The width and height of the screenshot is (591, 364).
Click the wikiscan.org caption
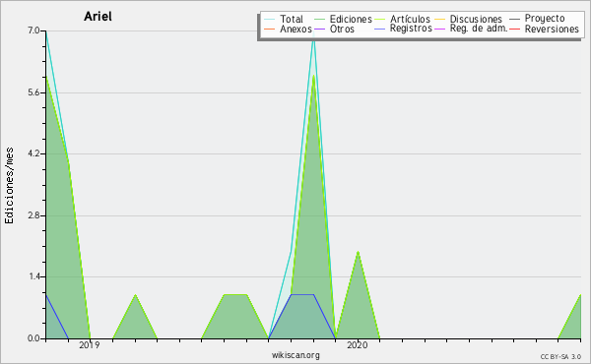click(x=295, y=355)
